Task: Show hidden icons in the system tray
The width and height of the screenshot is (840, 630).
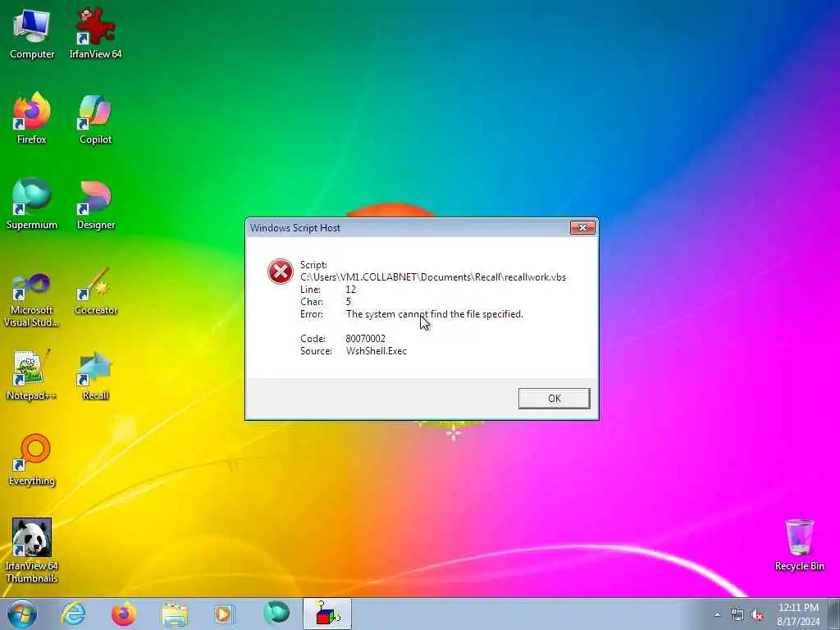Action: 717,614
